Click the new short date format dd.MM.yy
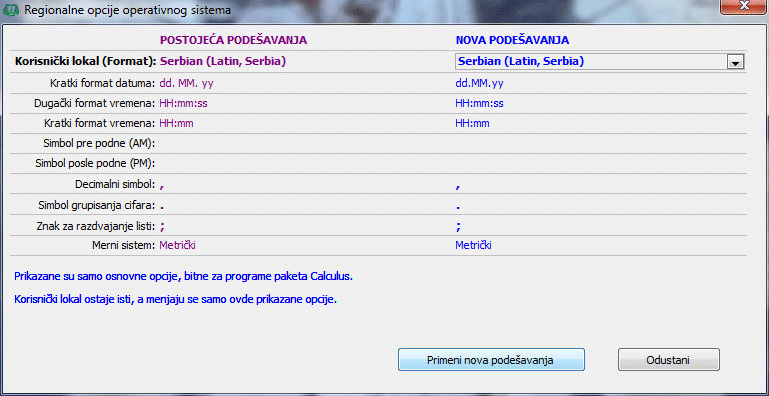The width and height of the screenshot is (769, 396). point(479,83)
